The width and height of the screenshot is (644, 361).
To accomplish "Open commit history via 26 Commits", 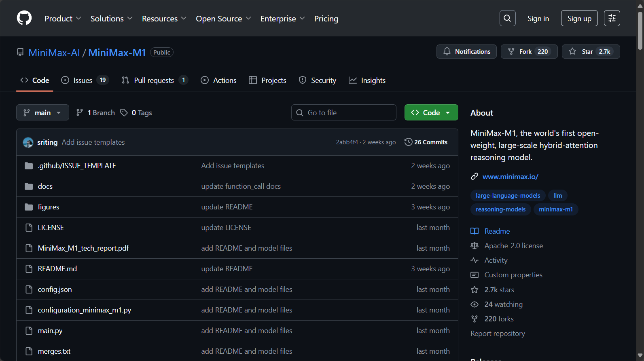I will [426, 142].
